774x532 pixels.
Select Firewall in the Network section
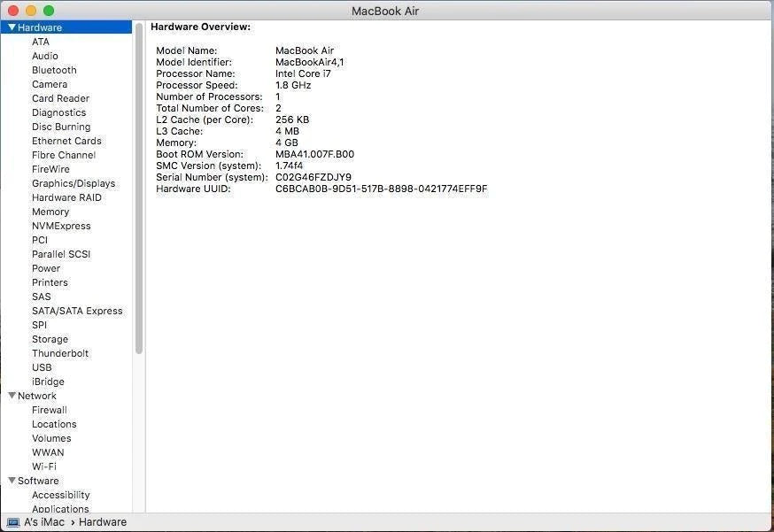(x=50, y=410)
